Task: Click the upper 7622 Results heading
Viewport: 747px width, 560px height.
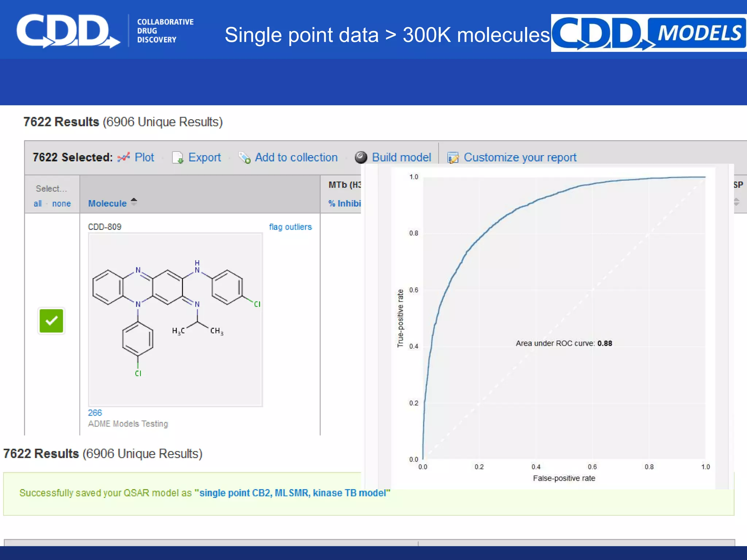Action: pos(123,122)
